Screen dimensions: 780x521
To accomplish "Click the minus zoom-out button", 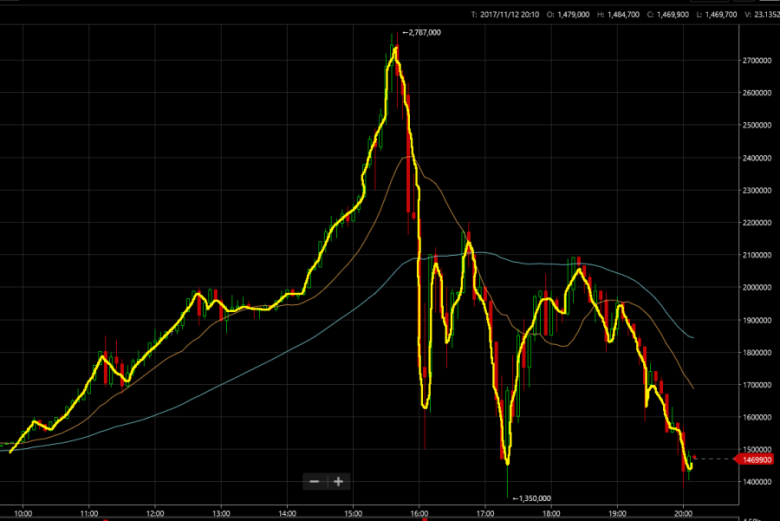I will 314,481.
